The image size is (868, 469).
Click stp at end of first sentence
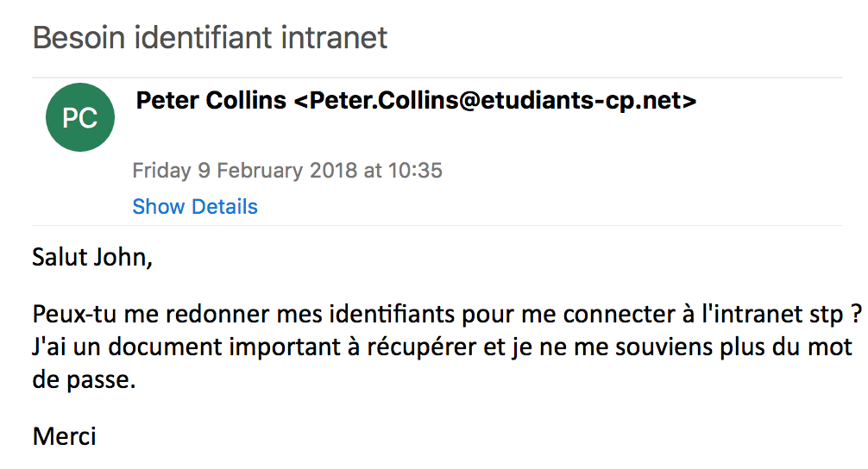[817, 315]
